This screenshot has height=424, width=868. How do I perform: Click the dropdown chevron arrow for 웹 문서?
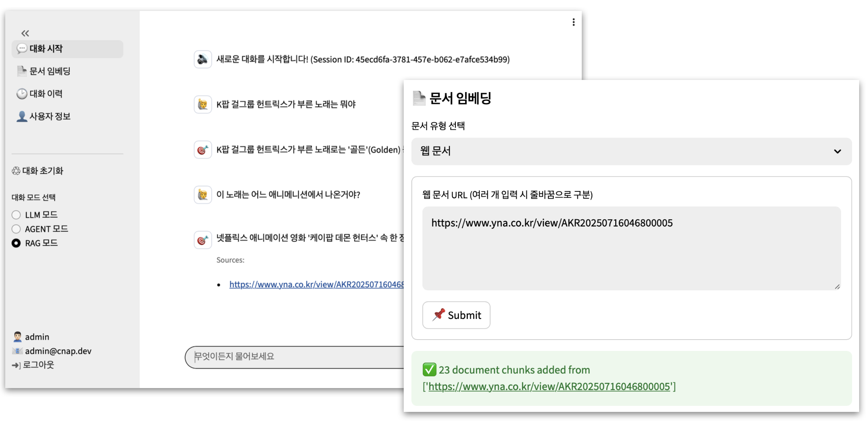coord(837,151)
